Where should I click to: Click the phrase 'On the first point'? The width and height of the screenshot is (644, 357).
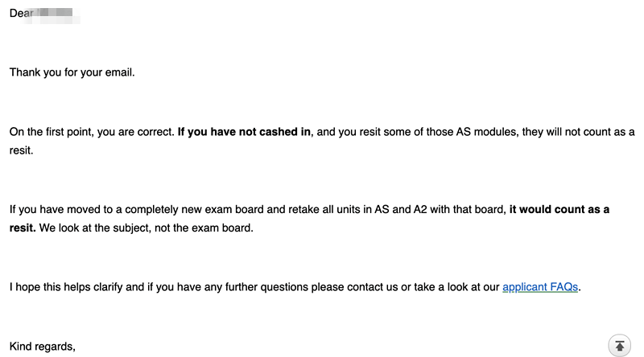tap(52, 132)
